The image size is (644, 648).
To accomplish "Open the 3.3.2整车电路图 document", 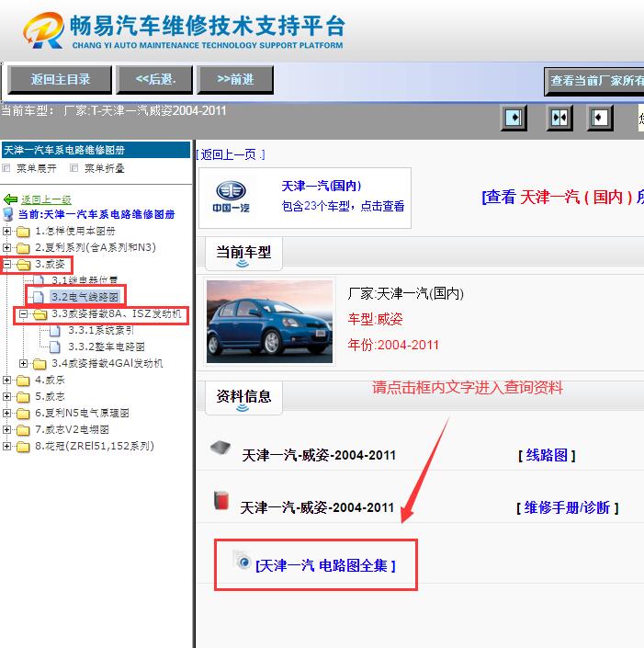I will [x=107, y=347].
